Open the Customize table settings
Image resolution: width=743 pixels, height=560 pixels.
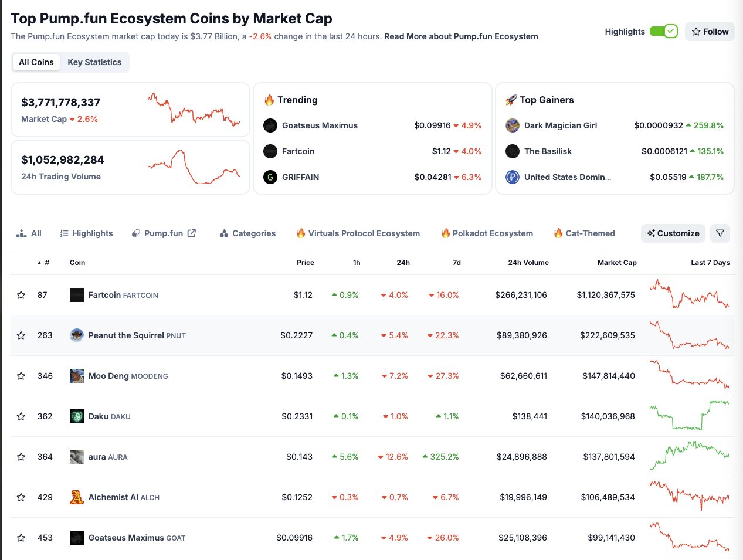[673, 233]
